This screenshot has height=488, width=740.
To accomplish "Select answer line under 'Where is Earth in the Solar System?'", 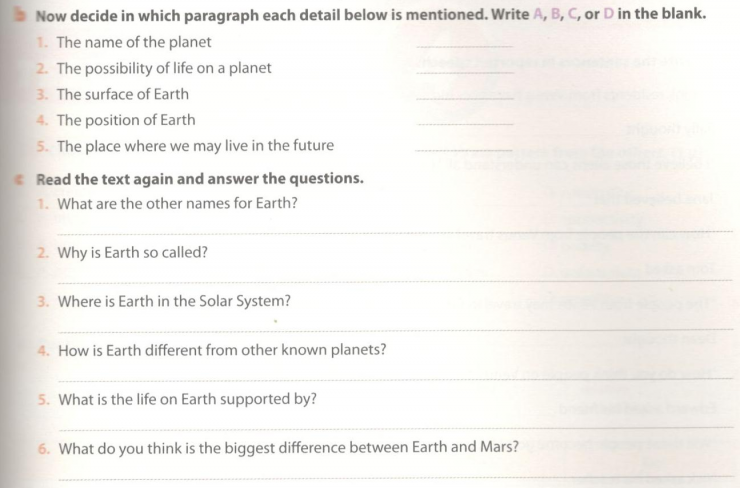I will [x=395, y=330].
